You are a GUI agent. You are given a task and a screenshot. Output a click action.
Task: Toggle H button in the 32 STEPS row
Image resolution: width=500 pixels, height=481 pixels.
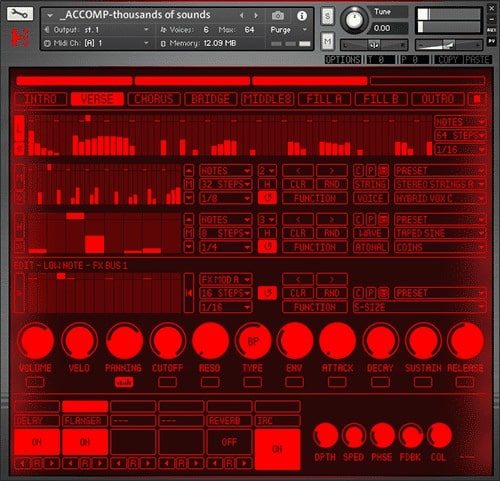(267, 184)
